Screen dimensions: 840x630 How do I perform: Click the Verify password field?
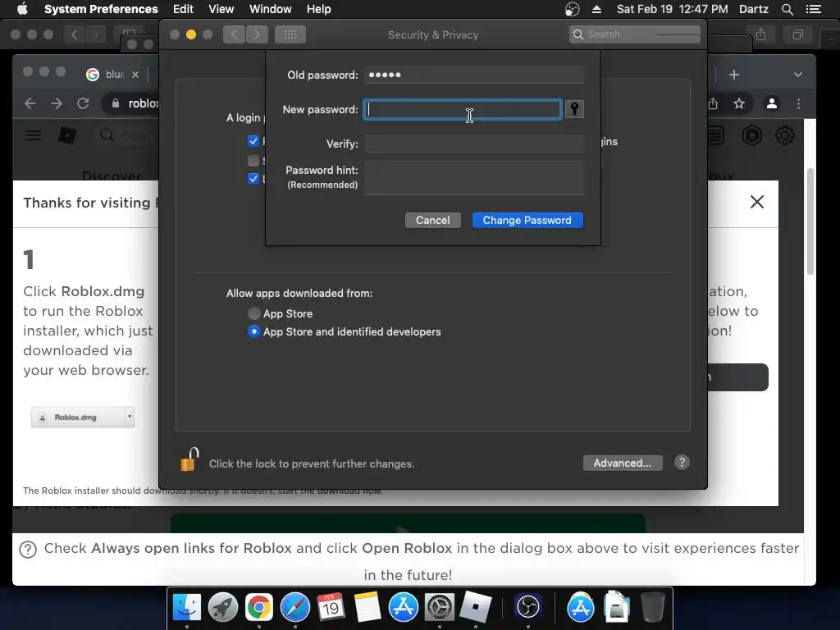(474, 144)
